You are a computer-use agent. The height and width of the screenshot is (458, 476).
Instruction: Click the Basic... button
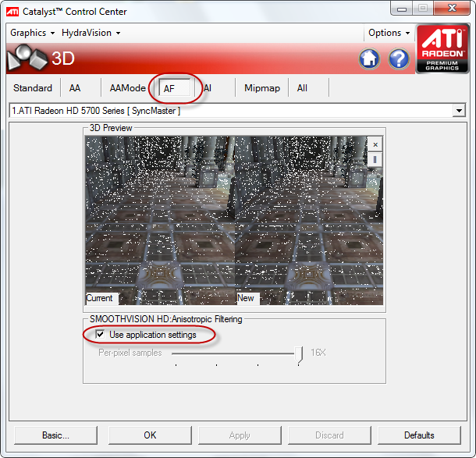tap(55, 435)
